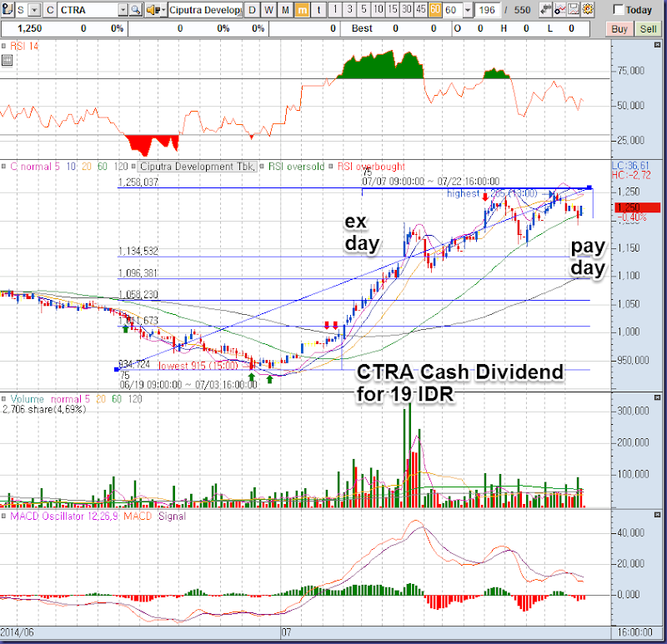667x644 pixels.
Task: Click the speaker alert icon
Action: point(153,9)
